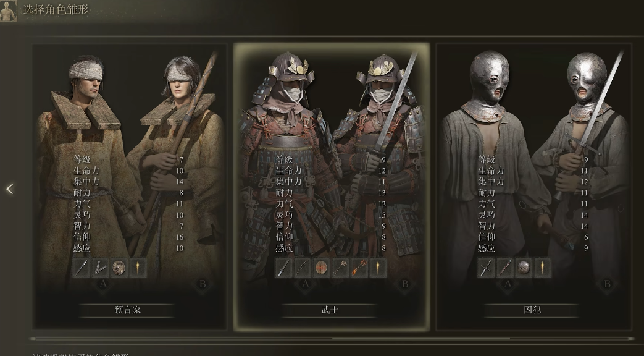Pick the 囚犯 staff item icon
This screenshot has height=356, width=644.
coord(504,268)
